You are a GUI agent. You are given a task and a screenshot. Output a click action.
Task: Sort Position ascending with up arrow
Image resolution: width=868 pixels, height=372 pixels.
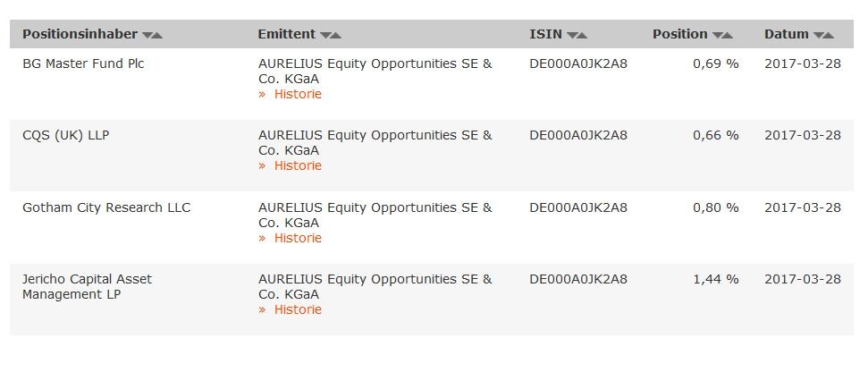coord(728,35)
